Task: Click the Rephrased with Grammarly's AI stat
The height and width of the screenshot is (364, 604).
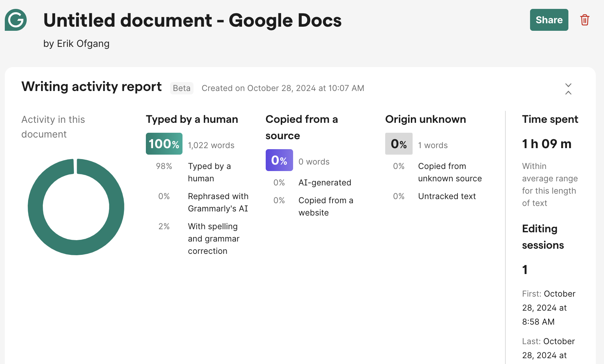Action: coord(218,202)
